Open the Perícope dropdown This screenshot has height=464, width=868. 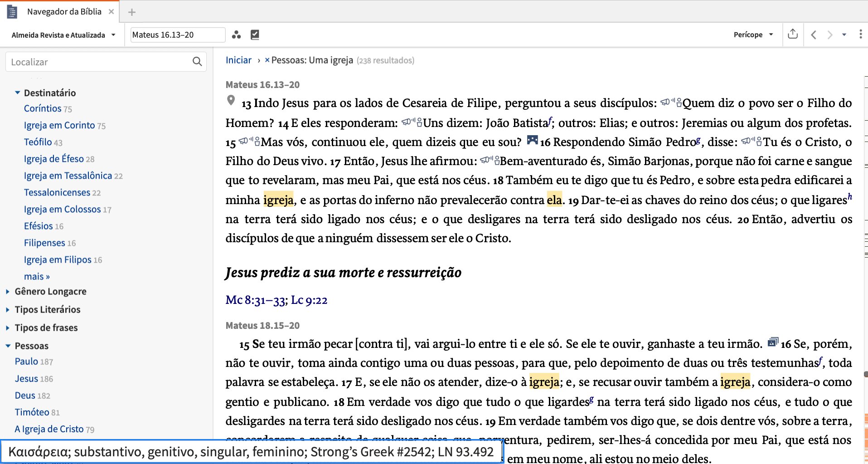[x=753, y=35]
